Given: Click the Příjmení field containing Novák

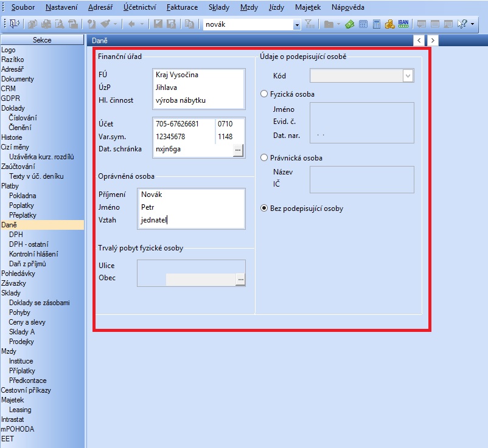Looking at the screenshot, I should click(x=191, y=195).
